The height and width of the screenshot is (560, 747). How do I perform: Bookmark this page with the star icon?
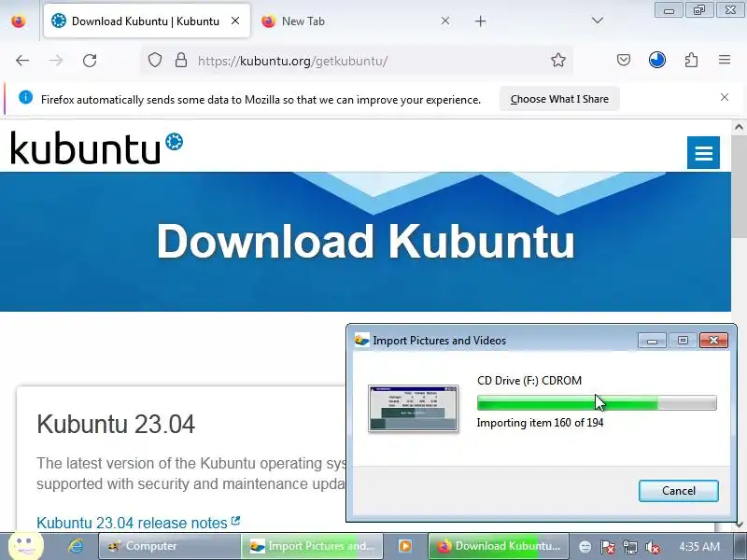[x=557, y=60]
